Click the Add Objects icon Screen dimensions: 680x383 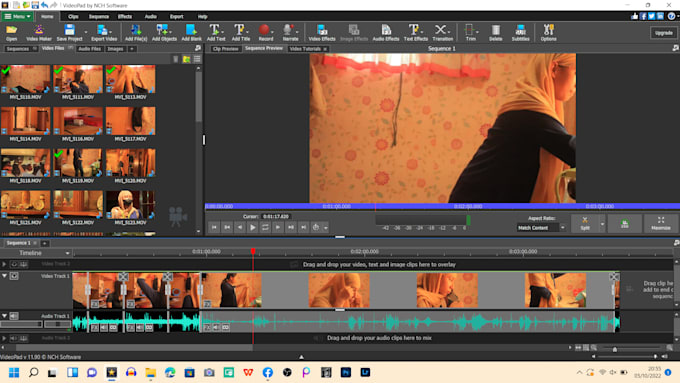[x=164, y=33]
